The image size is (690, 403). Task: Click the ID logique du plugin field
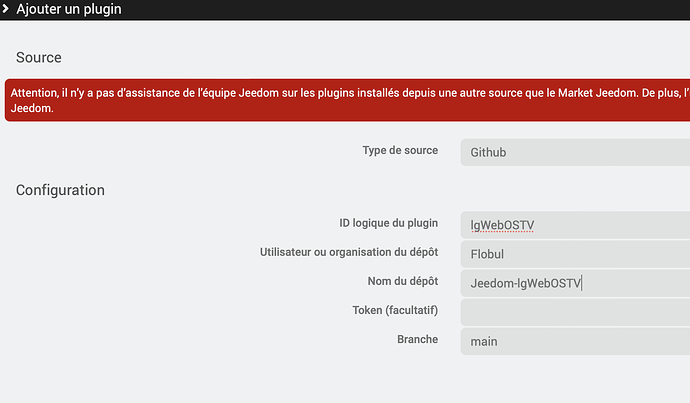[575, 225]
